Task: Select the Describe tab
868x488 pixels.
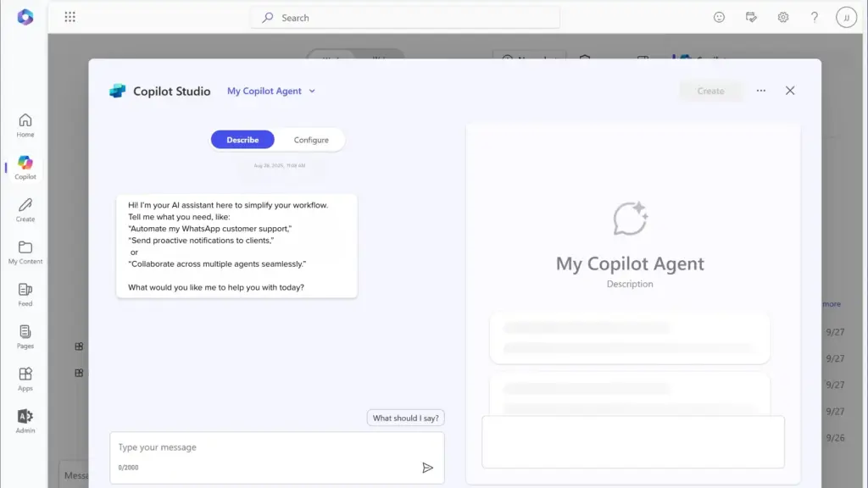Action: [x=242, y=140]
